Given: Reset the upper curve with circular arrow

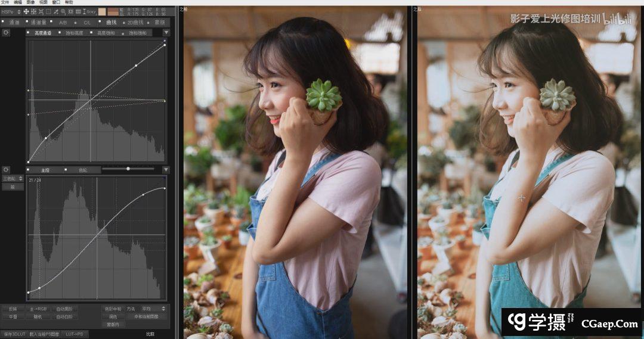Looking at the screenshot, I should pyautogui.click(x=6, y=32).
